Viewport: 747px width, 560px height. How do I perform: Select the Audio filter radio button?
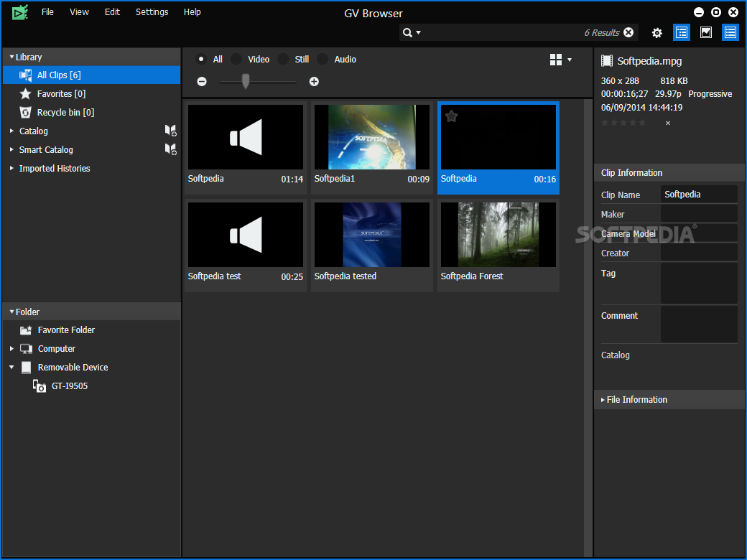coord(323,59)
